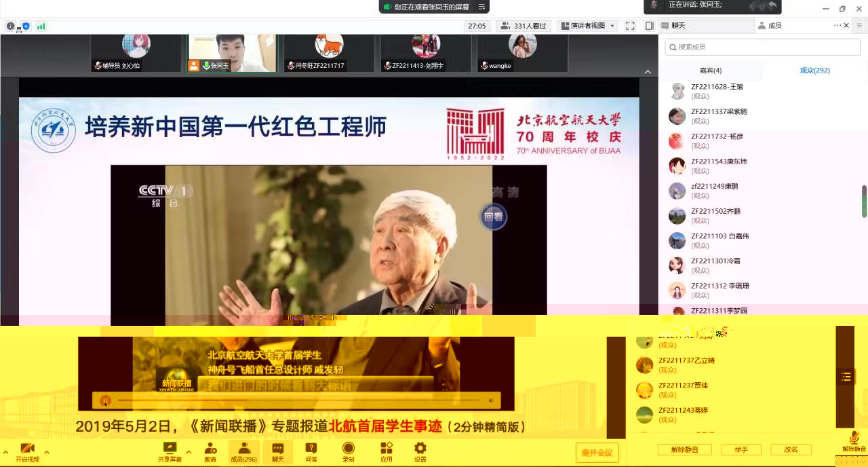Select member ZF2211312 李珮珊

pyautogui.click(x=759, y=291)
